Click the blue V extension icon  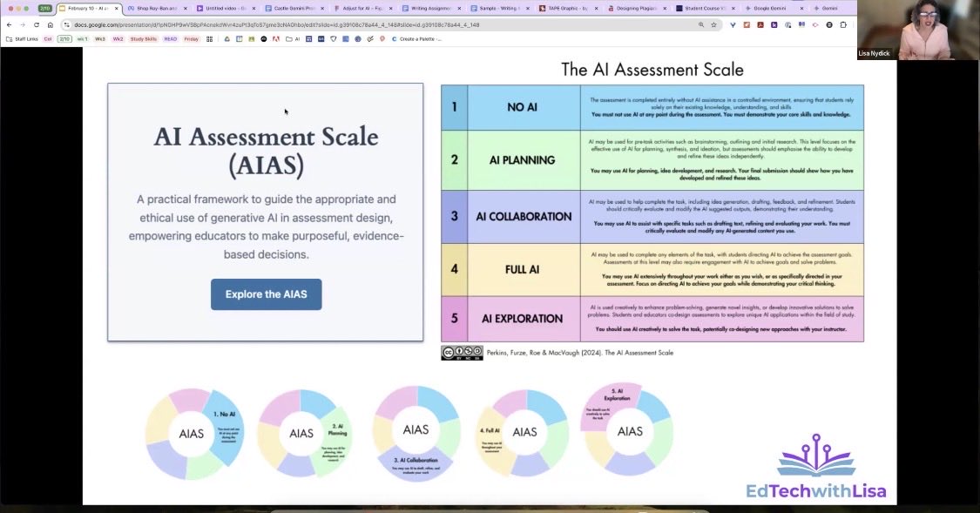[733, 25]
